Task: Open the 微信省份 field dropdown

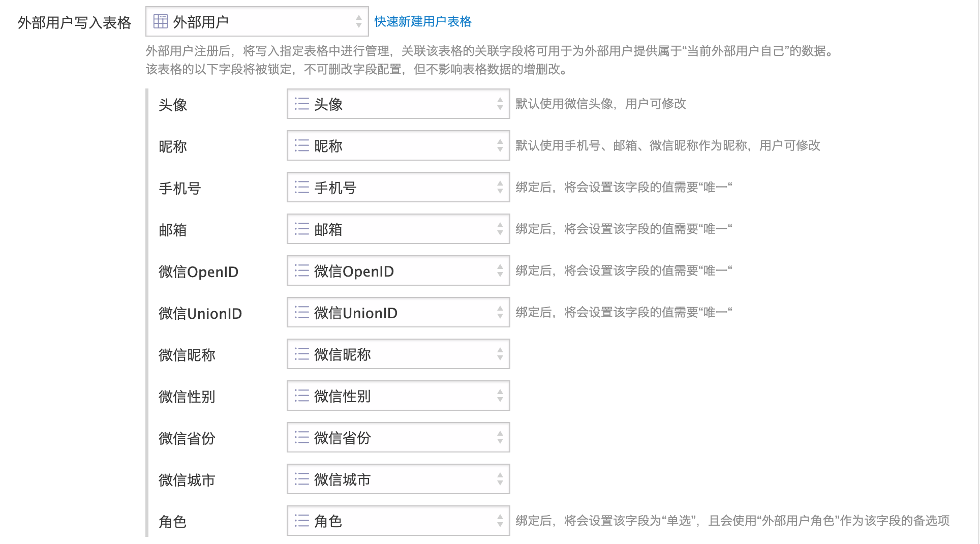Action: tap(399, 438)
